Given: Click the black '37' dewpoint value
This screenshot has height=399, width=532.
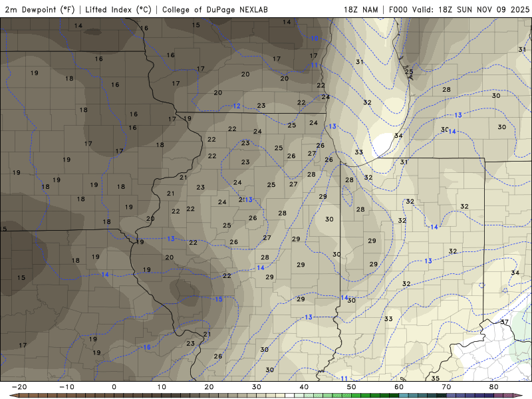Looking at the screenshot, I should click(505, 322).
